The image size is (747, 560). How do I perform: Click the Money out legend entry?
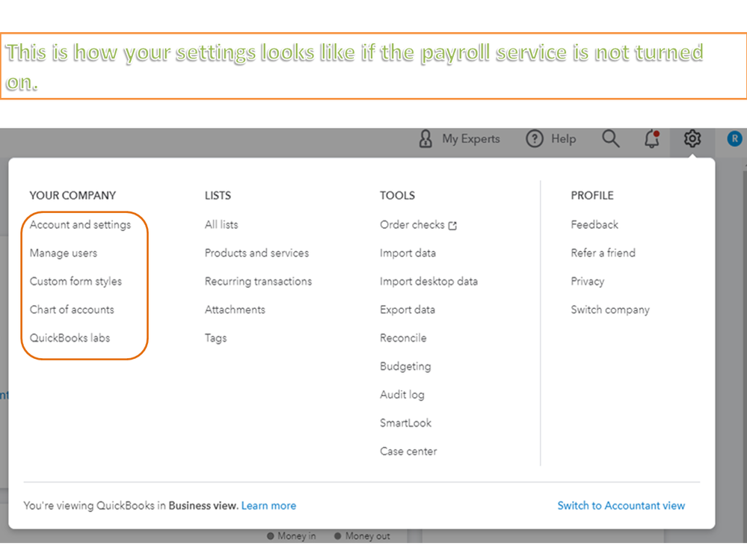362,536
